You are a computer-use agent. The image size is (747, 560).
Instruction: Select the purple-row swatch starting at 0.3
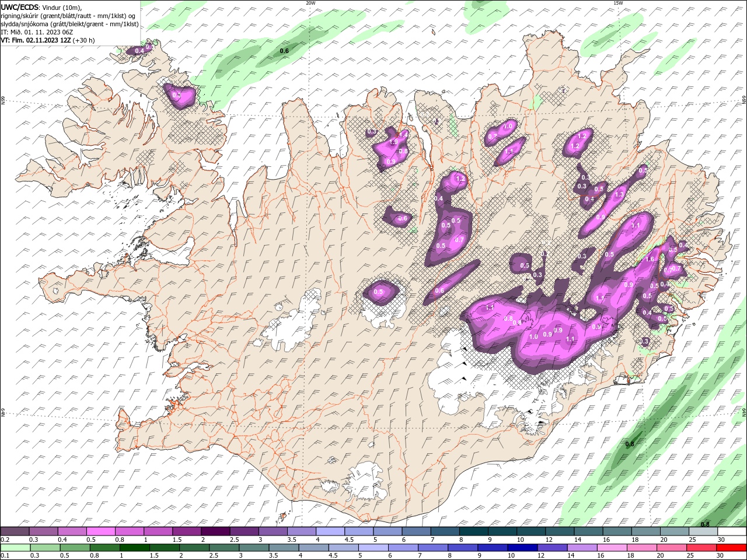click(43, 531)
